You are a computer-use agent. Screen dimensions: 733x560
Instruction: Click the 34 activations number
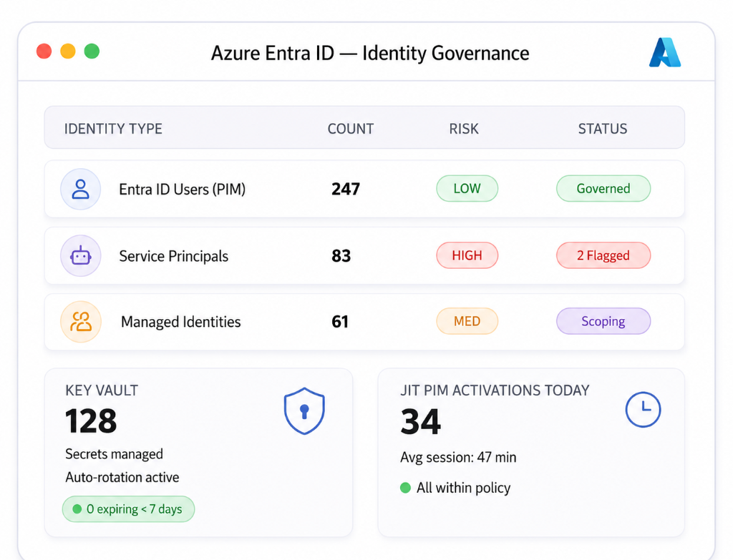point(421,422)
